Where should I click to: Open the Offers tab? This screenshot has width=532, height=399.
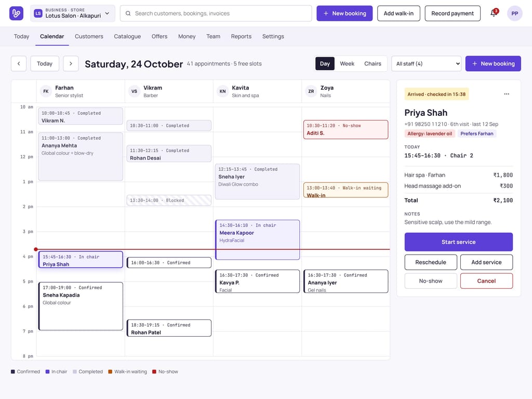(x=159, y=36)
